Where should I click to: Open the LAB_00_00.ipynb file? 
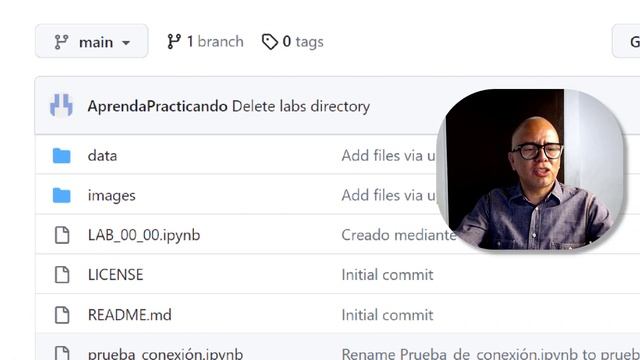pyautogui.click(x=144, y=236)
